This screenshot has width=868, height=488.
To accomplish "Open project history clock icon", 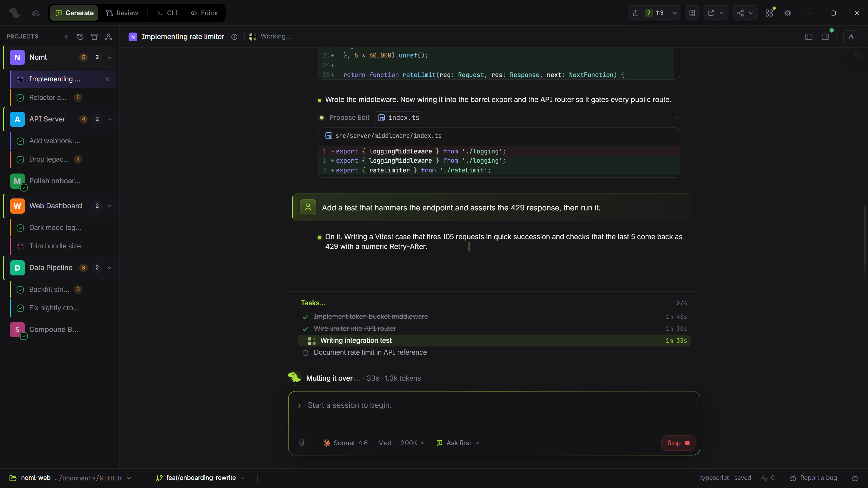I will point(80,37).
